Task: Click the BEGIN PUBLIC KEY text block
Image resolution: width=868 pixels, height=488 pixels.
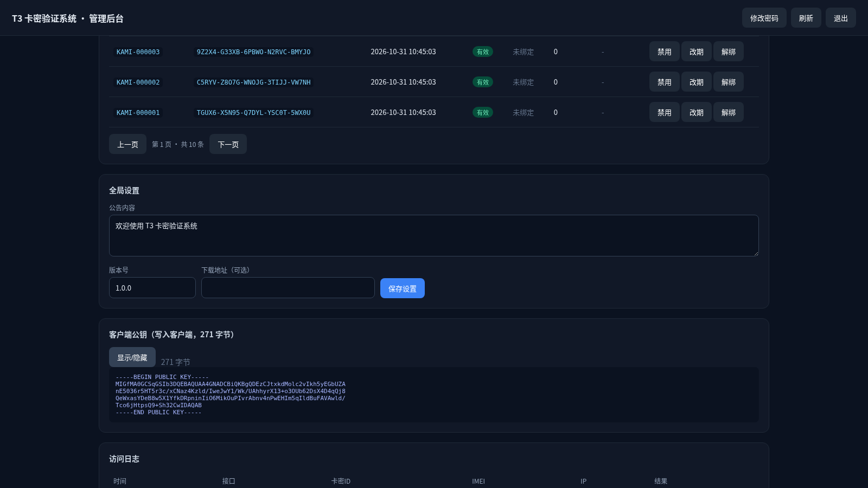Action: [434, 395]
